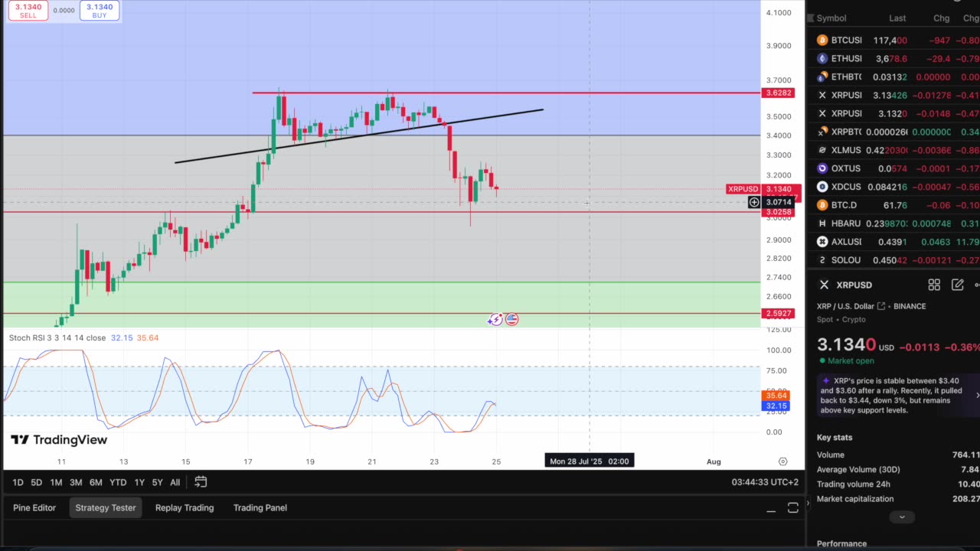
Task: Click the red 3.6282 price line label
Action: pyautogui.click(x=779, y=93)
